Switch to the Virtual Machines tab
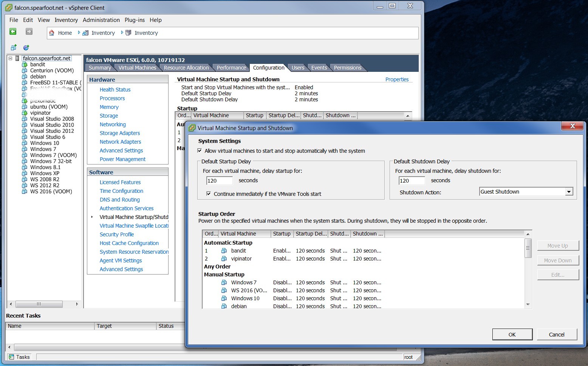The image size is (588, 366). tap(137, 68)
